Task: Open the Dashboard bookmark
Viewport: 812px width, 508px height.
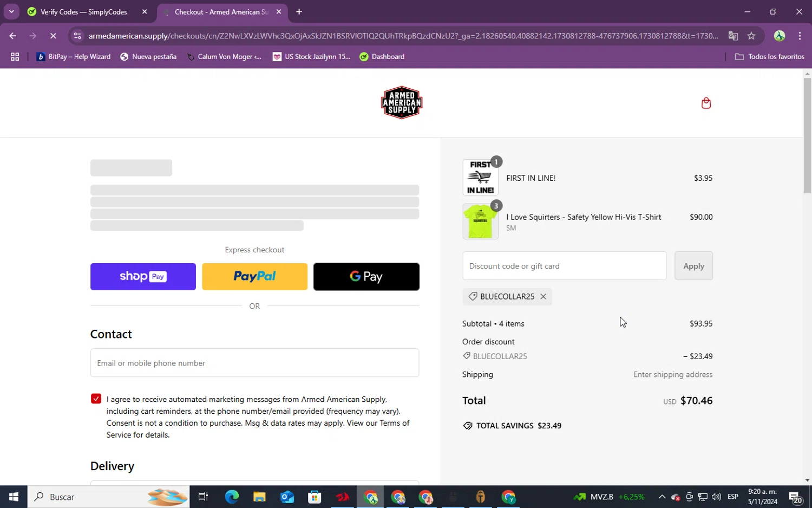Action: pyautogui.click(x=382, y=56)
